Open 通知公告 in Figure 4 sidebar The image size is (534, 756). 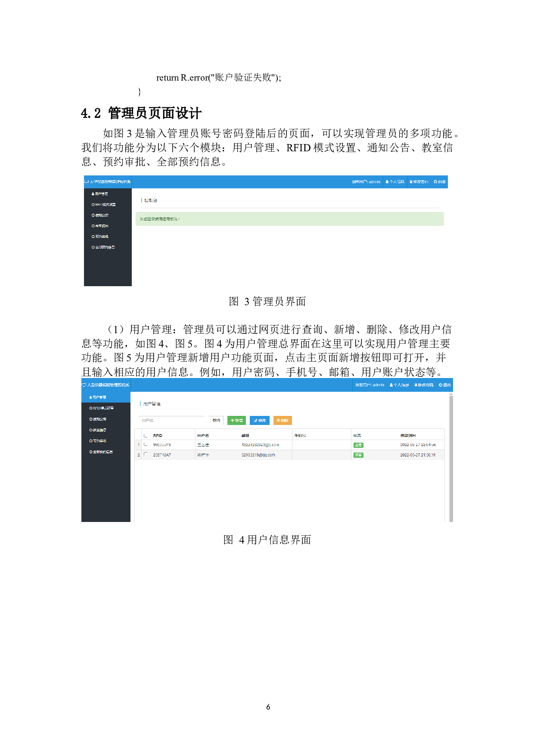point(99,419)
